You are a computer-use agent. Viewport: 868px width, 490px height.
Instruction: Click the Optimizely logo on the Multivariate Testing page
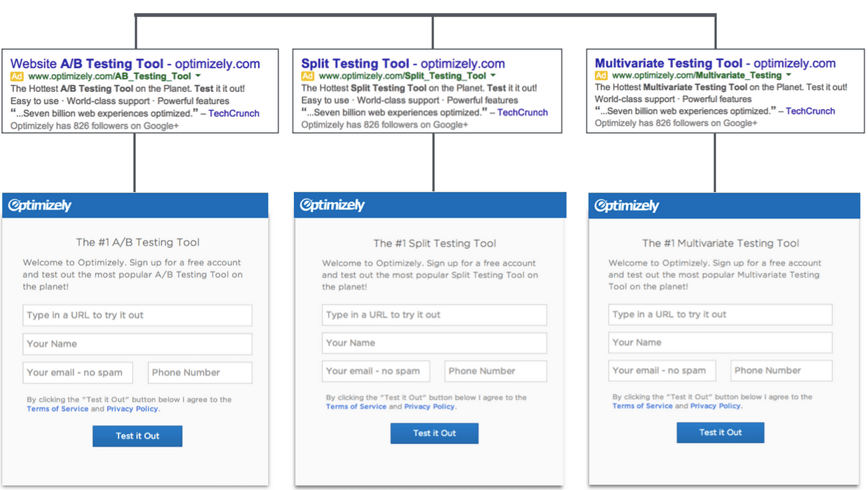pyautogui.click(x=626, y=205)
